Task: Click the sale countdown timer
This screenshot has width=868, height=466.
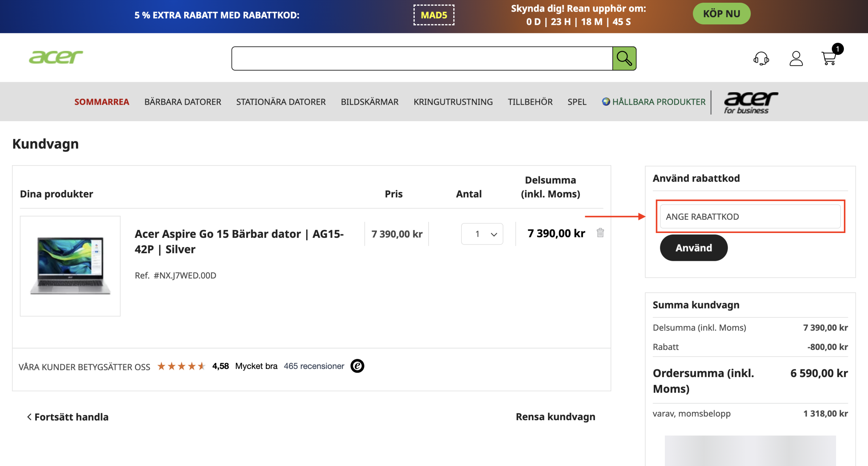Action: point(578,22)
